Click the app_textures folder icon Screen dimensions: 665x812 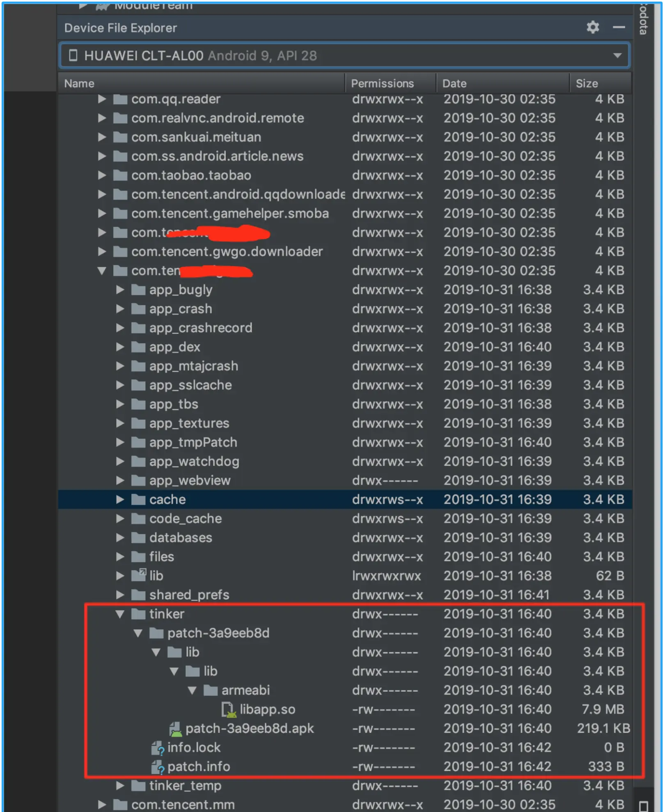(138, 423)
